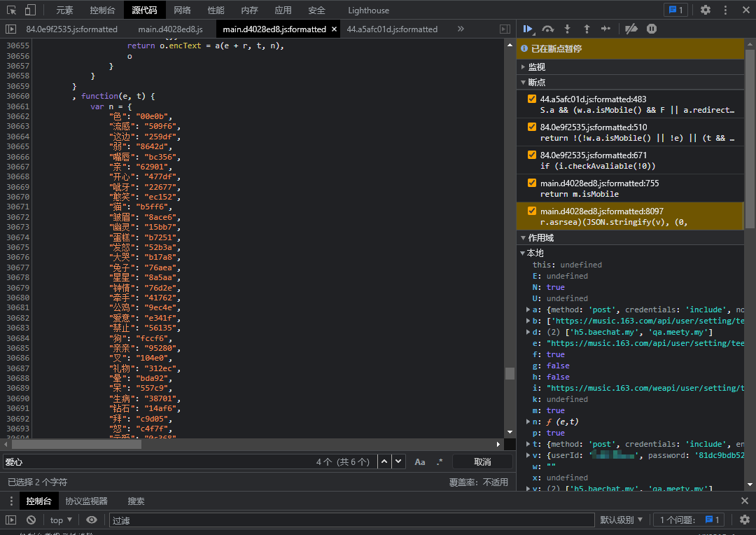Toggle device toolbar icon
The height and width of the screenshot is (535, 756).
30,10
